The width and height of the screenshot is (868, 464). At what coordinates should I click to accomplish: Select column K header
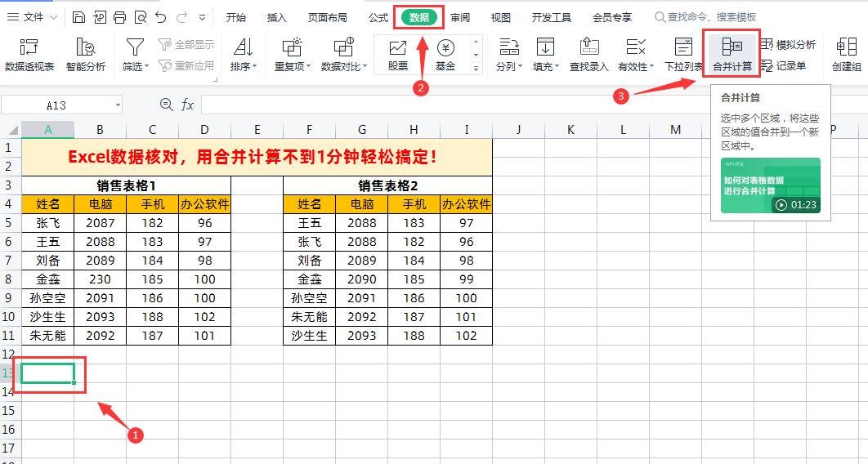570,129
